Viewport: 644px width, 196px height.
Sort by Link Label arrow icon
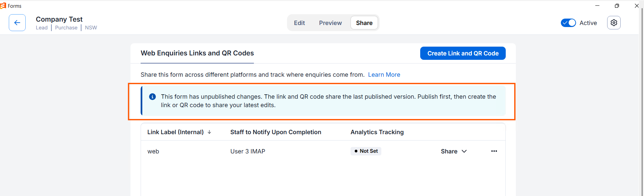(x=210, y=132)
